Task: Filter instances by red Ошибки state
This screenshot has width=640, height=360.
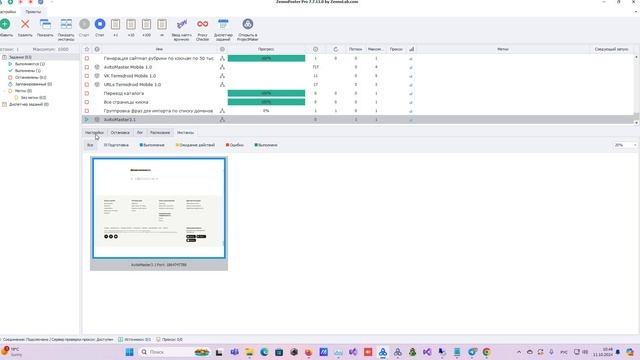Action: (235, 145)
